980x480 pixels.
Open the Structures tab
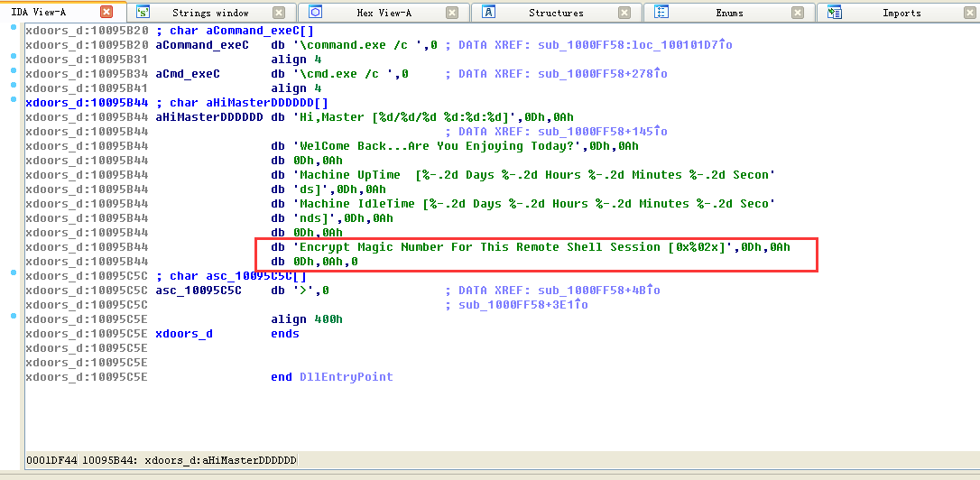click(556, 13)
